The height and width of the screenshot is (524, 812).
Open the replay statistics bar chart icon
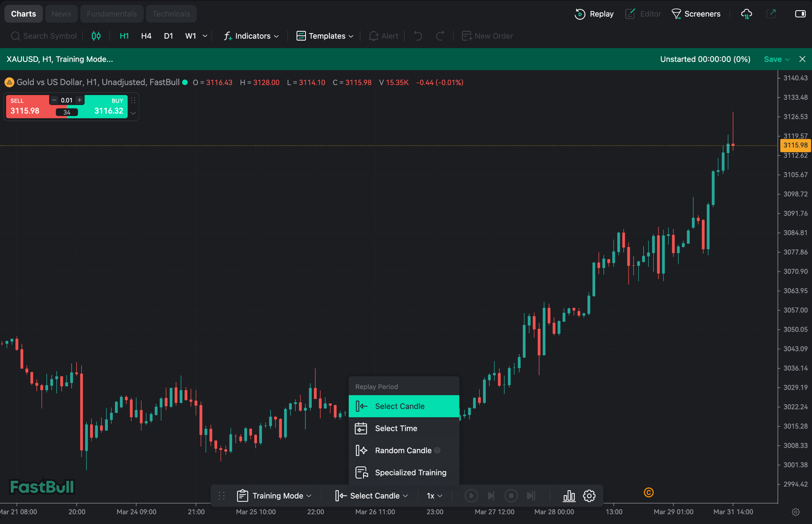[x=569, y=496]
